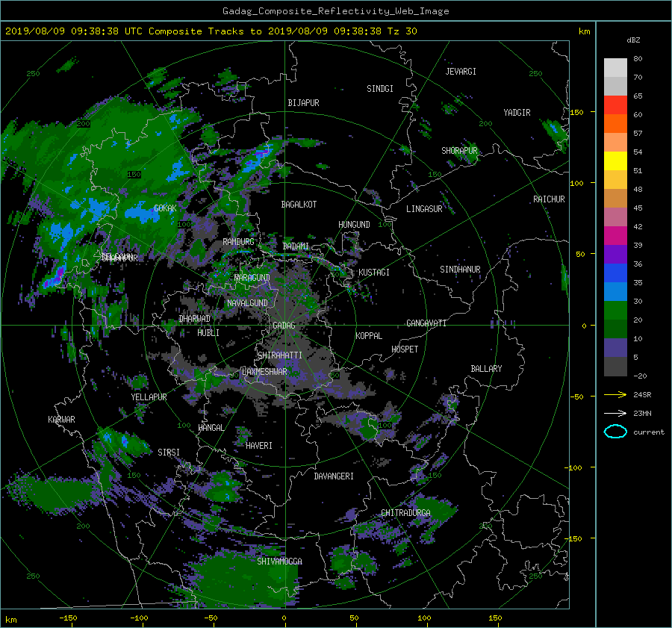The image size is (672, 628).
Task: Click the RAICHUR city label
Action: (549, 199)
